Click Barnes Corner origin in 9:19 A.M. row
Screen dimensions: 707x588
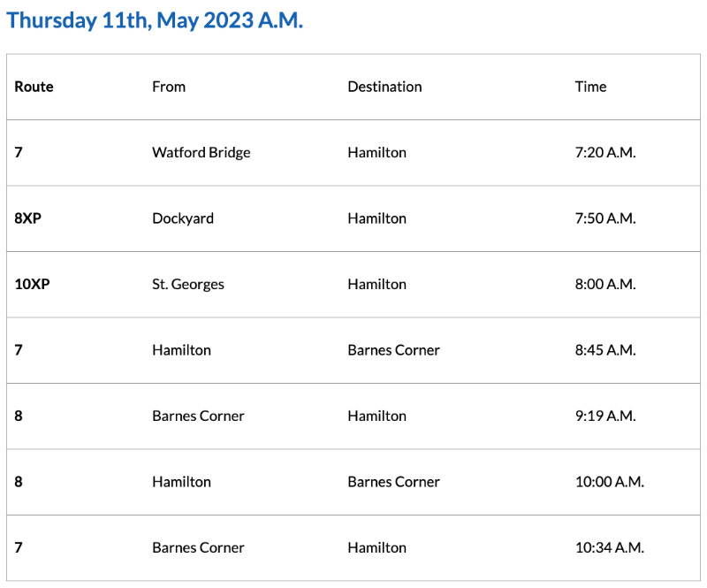pos(198,416)
